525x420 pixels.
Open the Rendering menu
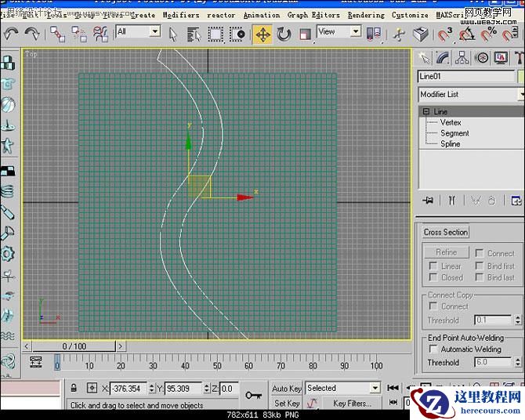click(x=366, y=15)
